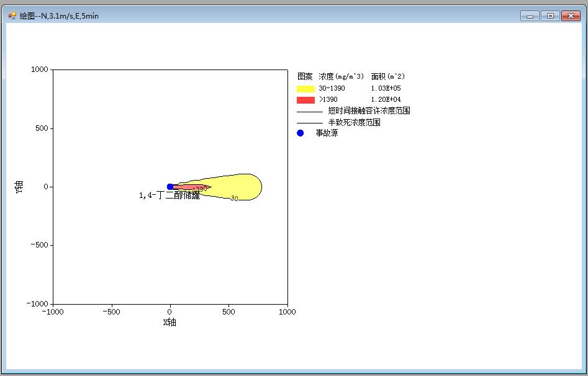This screenshot has width=588, height=376.
Task: Click X-axis tick label 500
Action: 228,312
